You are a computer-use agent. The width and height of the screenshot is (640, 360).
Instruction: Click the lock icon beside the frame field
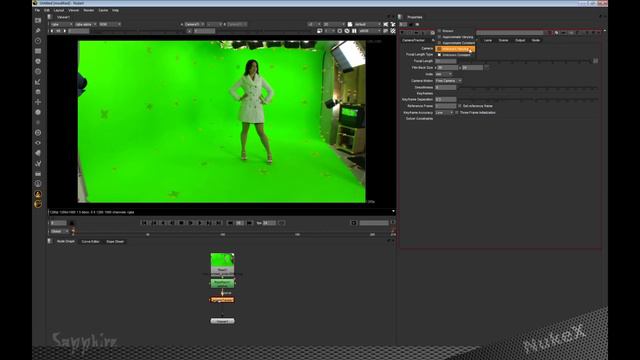(x=72, y=223)
